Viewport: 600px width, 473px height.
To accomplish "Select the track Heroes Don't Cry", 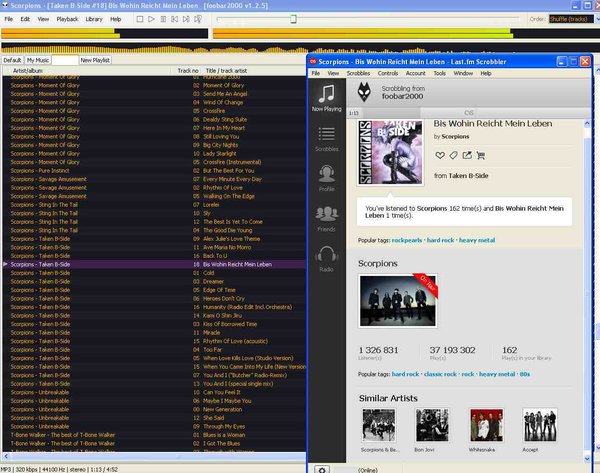I will click(154, 298).
